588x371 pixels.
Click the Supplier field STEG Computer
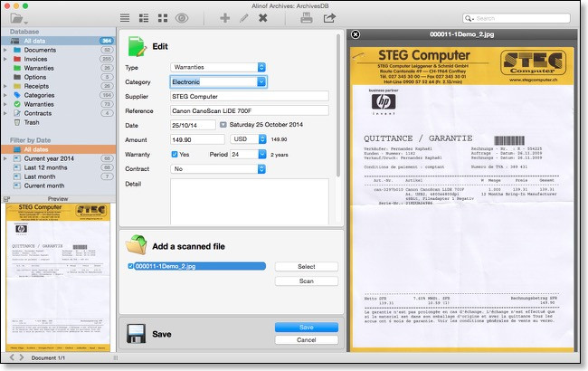(x=250, y=97)
